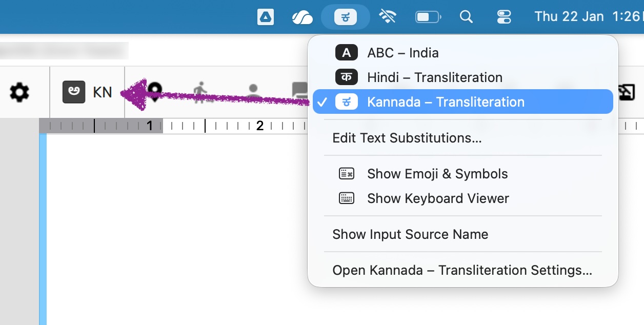The width and height of the screenshot is (644, 325).
Task: Open the Google Drive menu bar icon
Action: pos(265,17)
